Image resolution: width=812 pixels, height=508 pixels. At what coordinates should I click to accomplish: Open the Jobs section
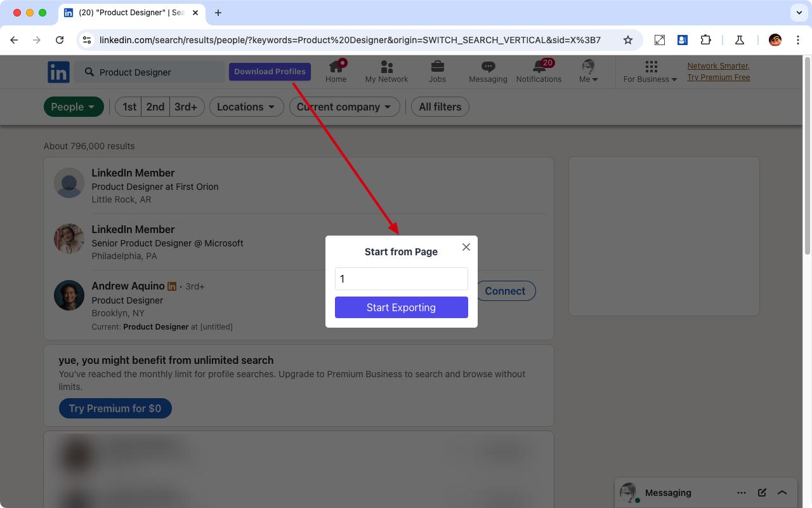click(x=437, y=70)
